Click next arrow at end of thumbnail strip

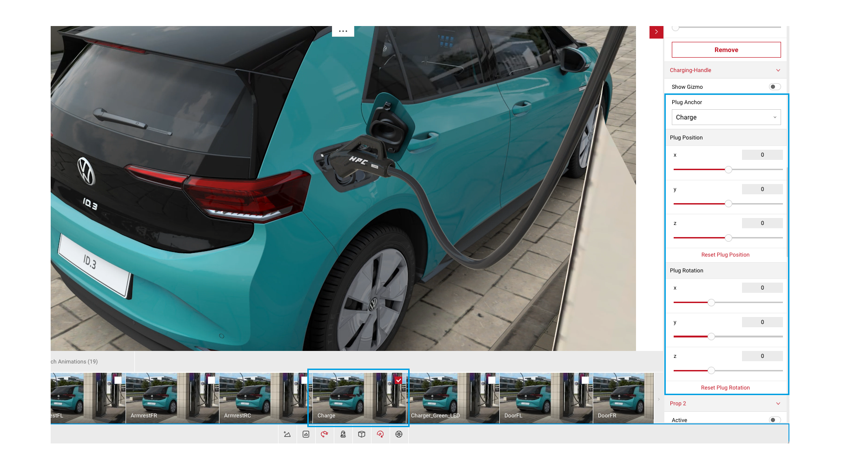[658, 399]
